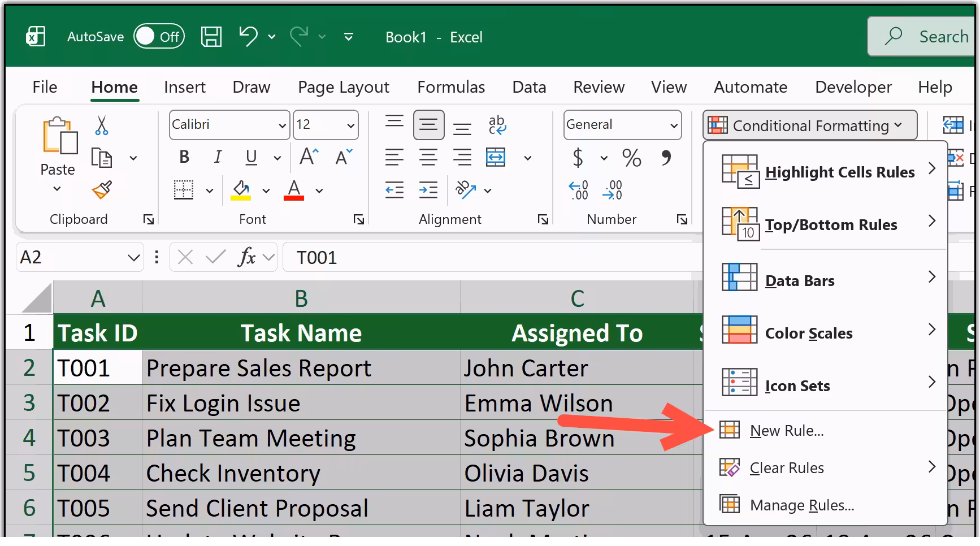Click the Save disk icon in title bar
The width and height of the screenshot is (980, 546).
(x=211, y=37)
